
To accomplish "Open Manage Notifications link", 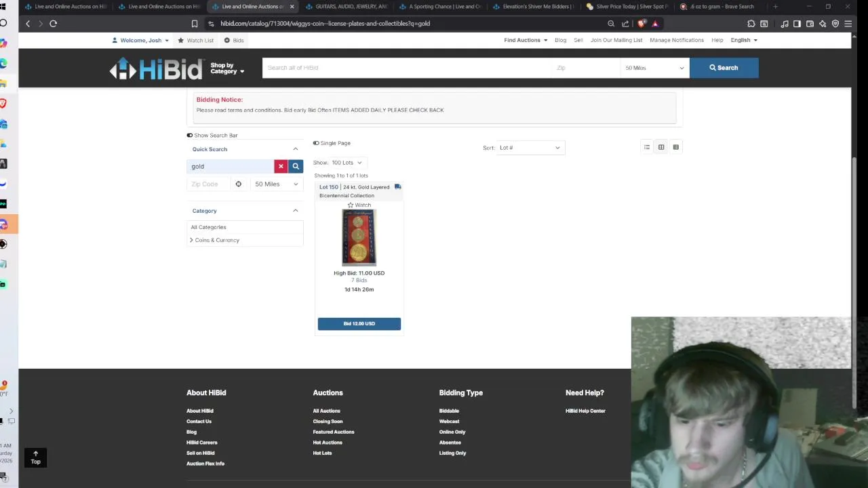I will point(677,40).
